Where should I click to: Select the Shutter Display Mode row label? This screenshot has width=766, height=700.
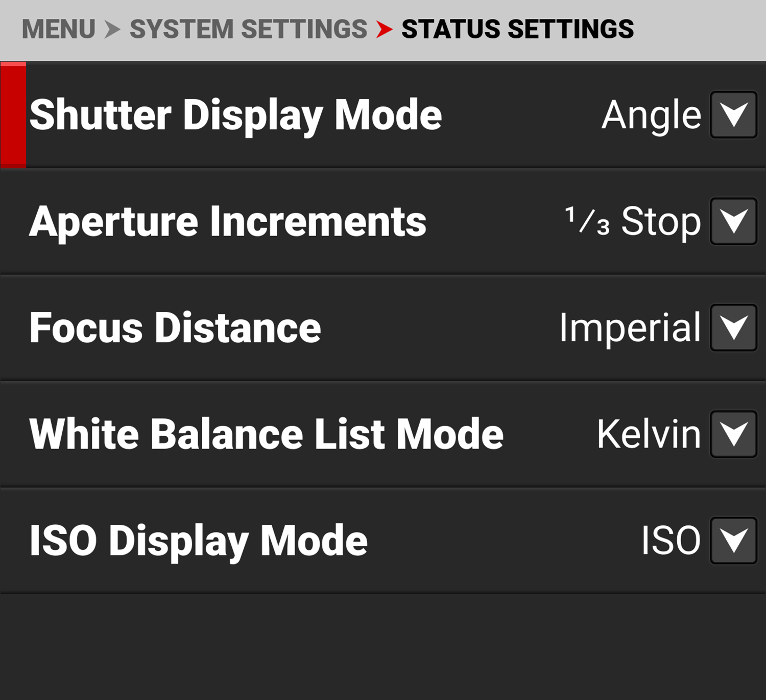(235, 115)
